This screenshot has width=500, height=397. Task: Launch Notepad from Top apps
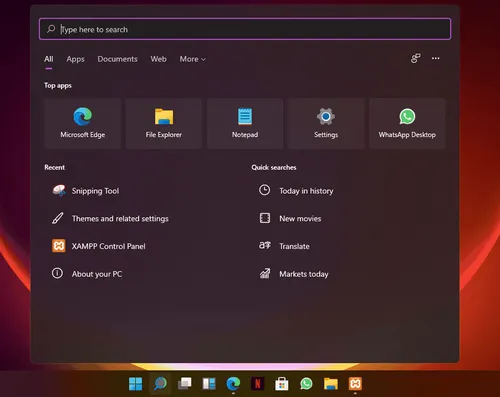pos(245,123)
